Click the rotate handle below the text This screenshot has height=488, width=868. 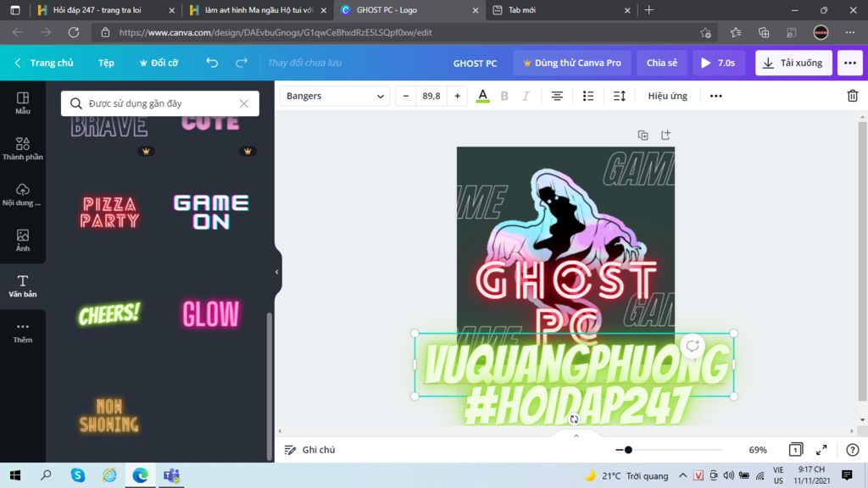click(x=574, y=419)
